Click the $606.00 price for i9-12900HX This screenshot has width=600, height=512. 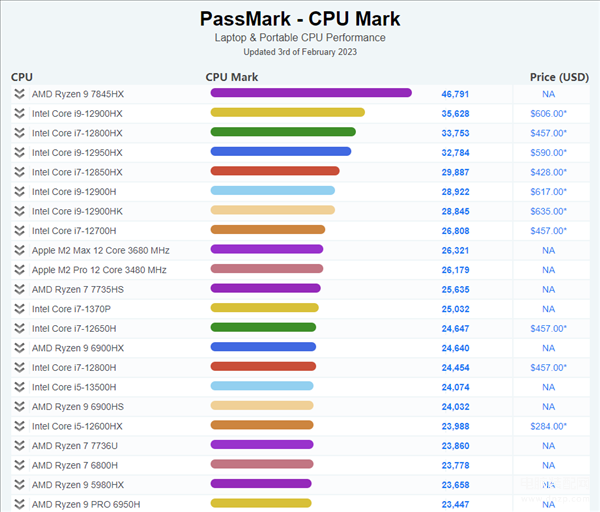(x=548, y=114)
